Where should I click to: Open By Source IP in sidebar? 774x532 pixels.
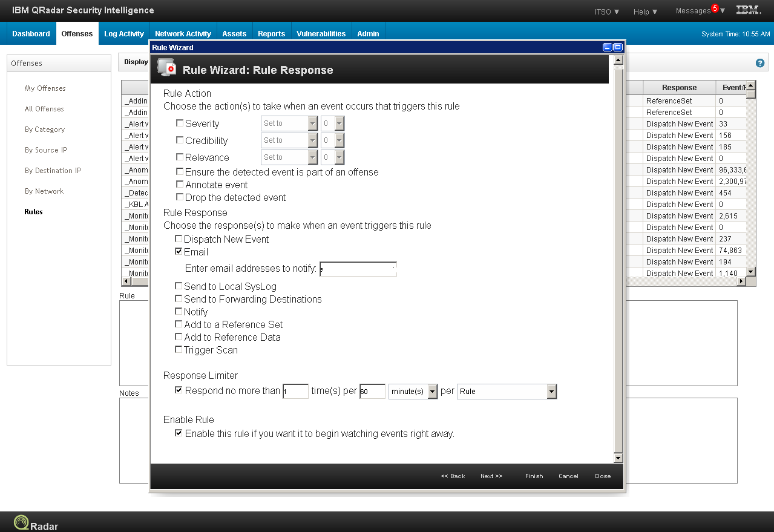click(x=46, y=150)
